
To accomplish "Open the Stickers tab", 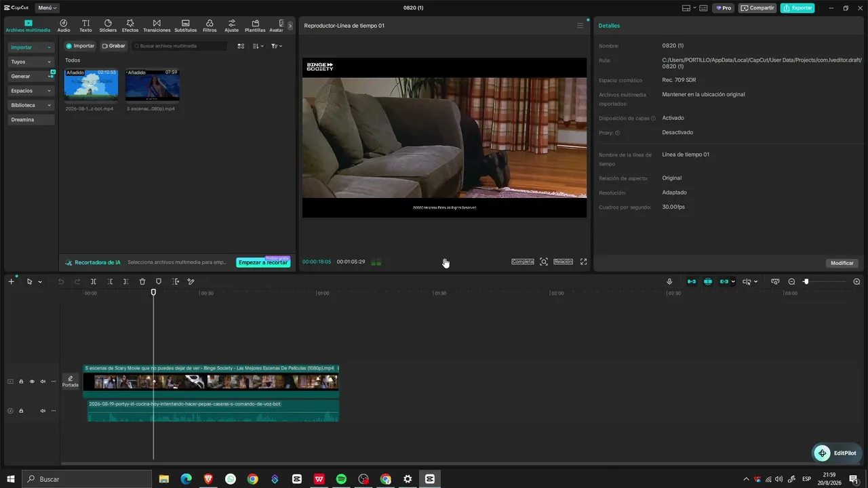I will click(108, 26).
